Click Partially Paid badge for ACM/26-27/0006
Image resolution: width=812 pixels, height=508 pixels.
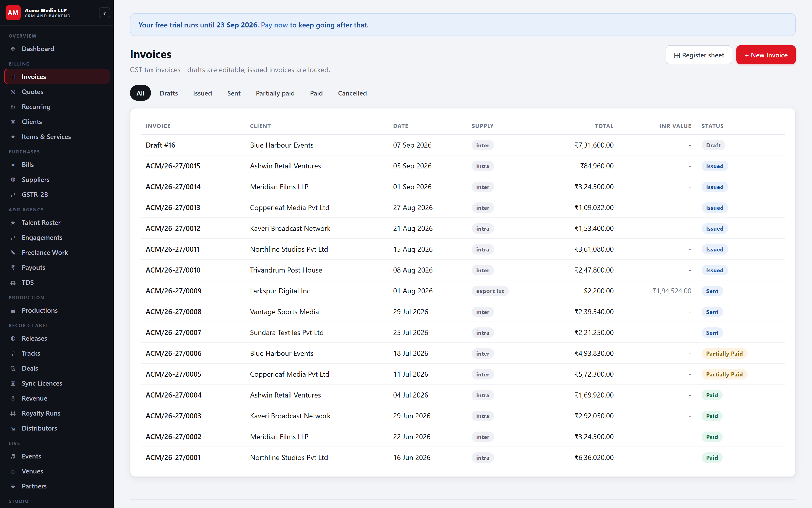point(724,354)
